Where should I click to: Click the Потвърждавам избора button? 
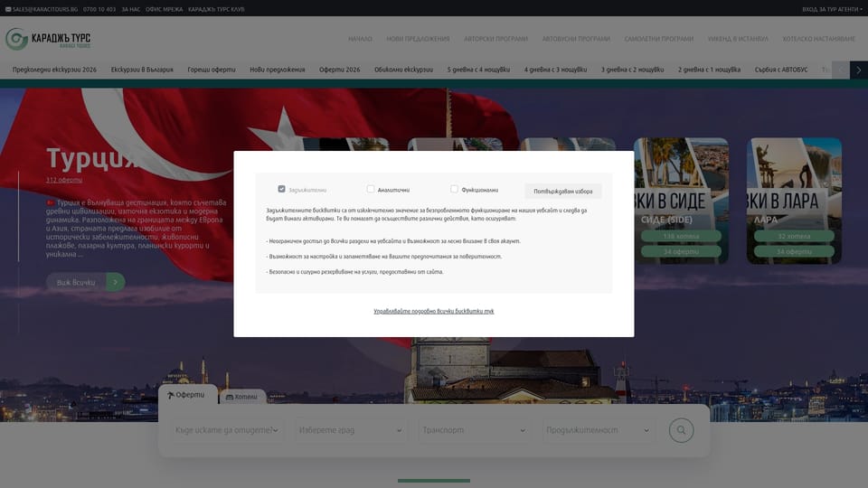(563, 191)
